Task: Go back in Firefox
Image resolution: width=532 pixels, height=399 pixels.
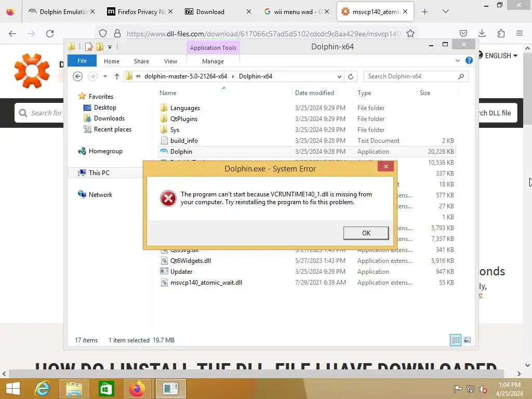Action: pos(12,34)
